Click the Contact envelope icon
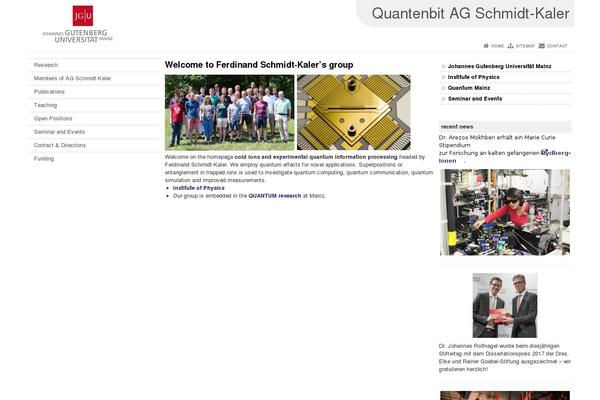This screenshot has width=600, height=400. (x=542, y=46)
